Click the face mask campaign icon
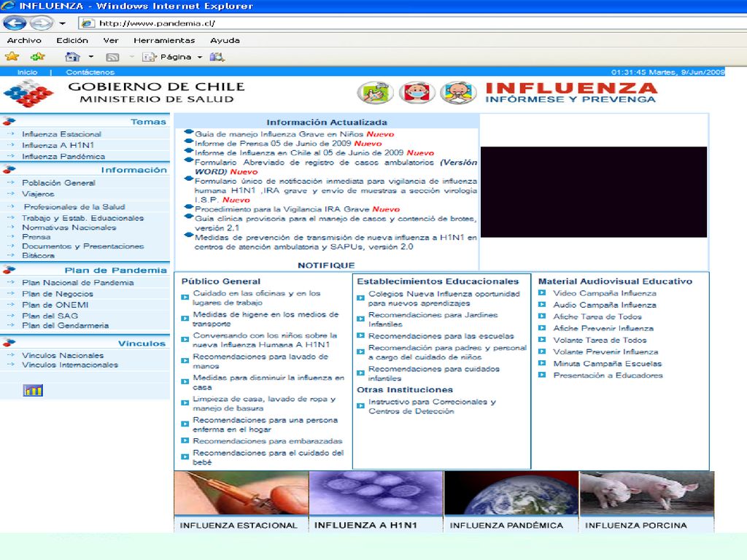This screenshot has width=747, height=560. click(x=417, y=93)
